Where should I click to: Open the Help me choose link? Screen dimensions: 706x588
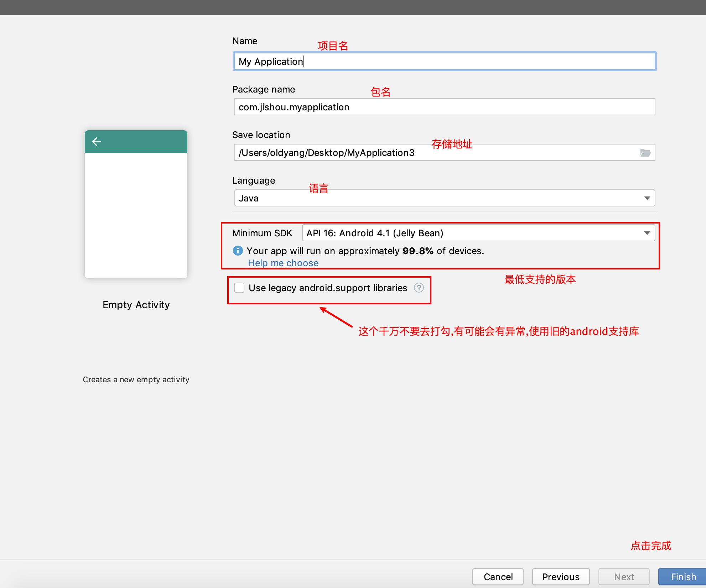coord(283,263)
